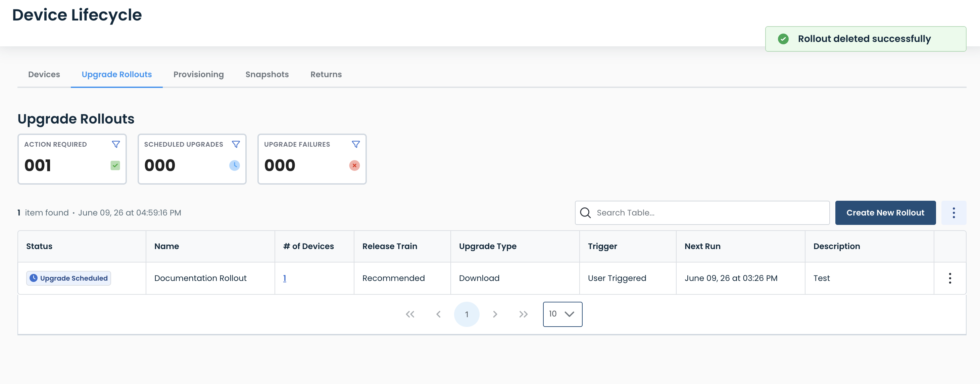This screenshot has height=384, width=980.
Task: Focus the Search Table input field
Action: (x=702, y=213)
